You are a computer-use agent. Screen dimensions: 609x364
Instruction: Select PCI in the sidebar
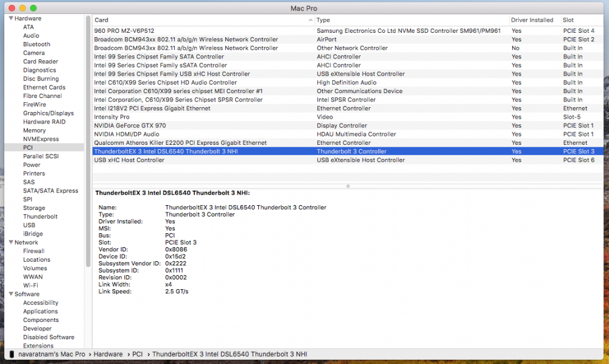click(27, 147)
